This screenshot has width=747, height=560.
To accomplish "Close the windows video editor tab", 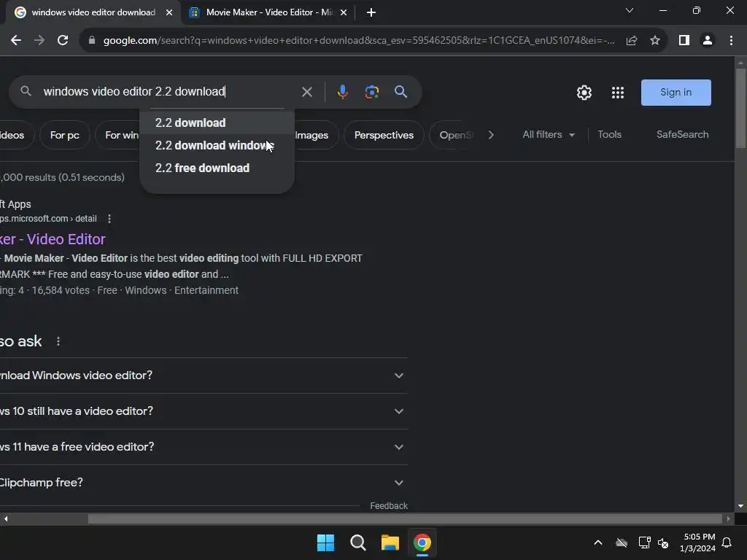I will [x=169, y=12].
